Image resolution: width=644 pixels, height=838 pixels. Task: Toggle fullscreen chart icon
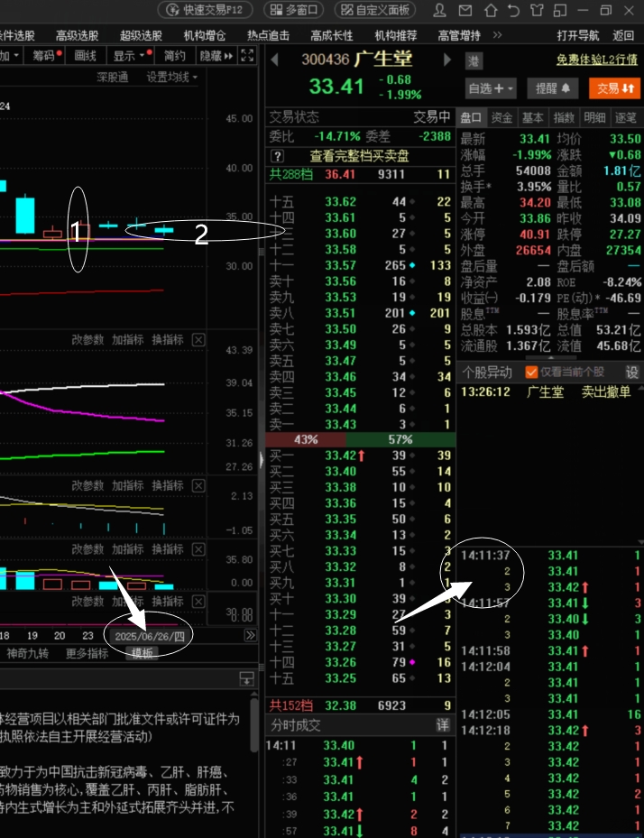[247, 55]
